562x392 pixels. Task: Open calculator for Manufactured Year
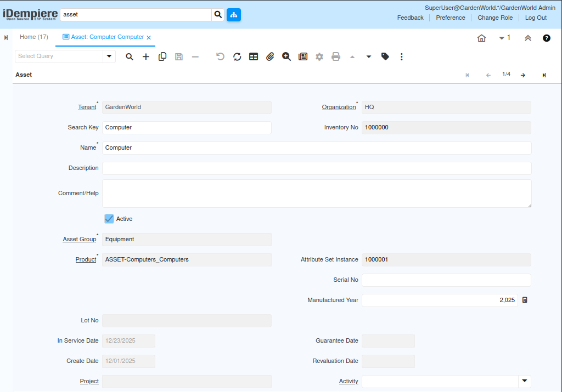point(525,300)
